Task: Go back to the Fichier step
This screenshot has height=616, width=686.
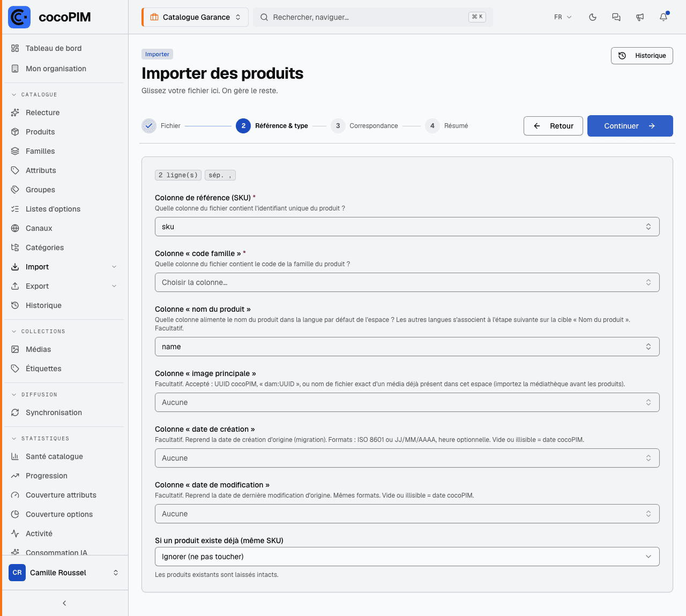Action: pos(161,126)
